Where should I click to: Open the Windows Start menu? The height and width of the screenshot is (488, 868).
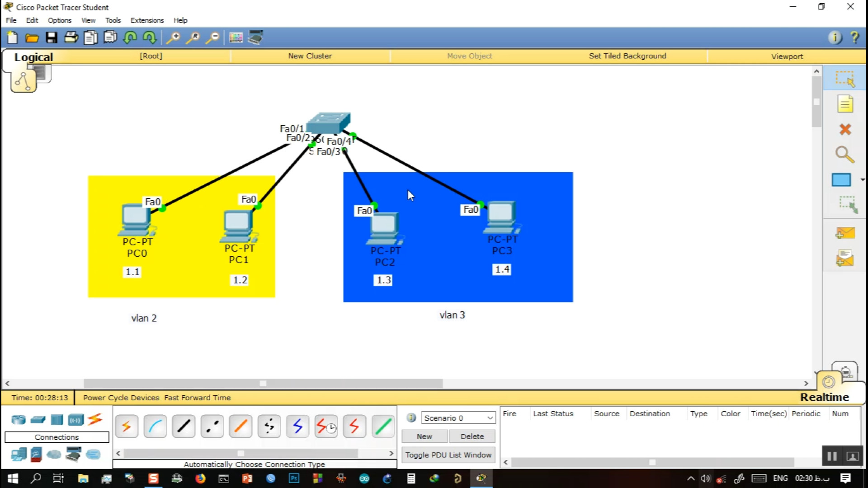(x=13, y=479)
